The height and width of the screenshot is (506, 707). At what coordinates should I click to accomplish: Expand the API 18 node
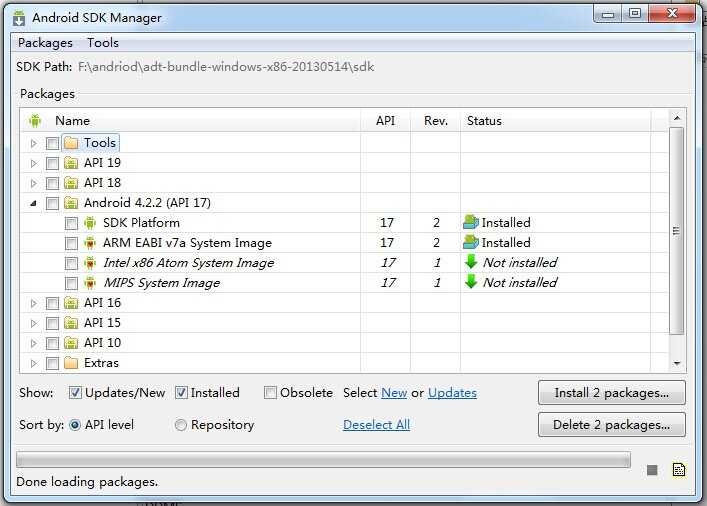tap(34, 183)
